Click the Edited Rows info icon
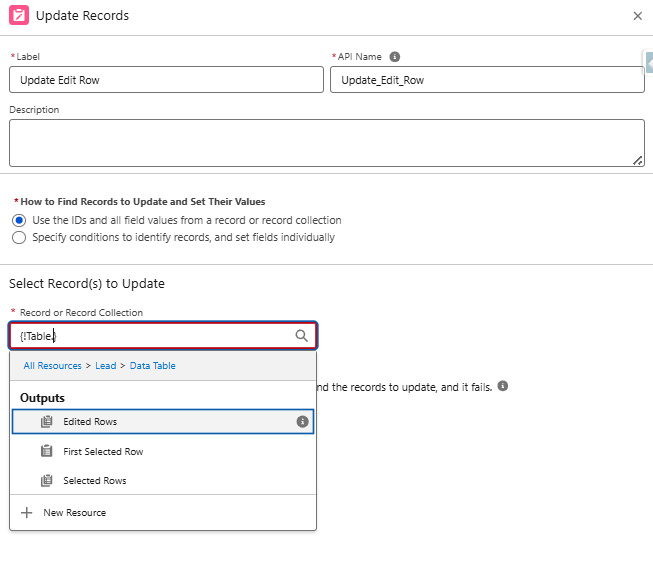The width and height of the screenshot is (653, 583). (302, 422)
